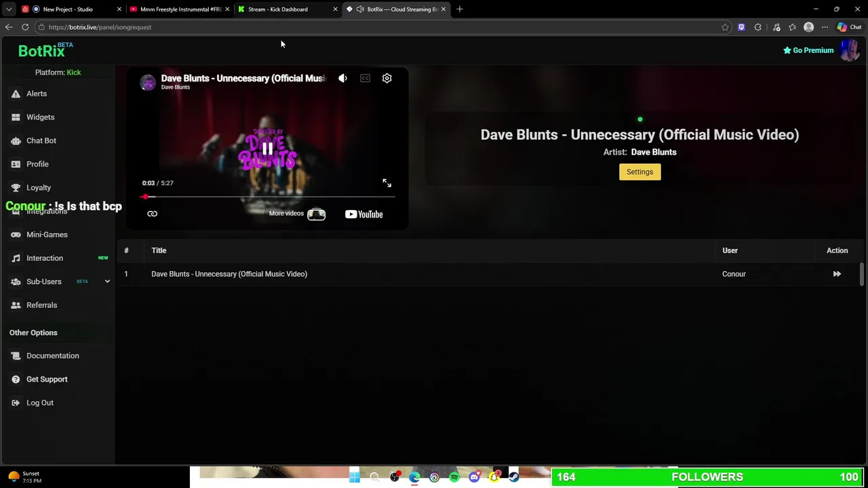Open Dave Blunts channel avatar
The height and width of the screenshot is (488, 868).
pos(147,83)
